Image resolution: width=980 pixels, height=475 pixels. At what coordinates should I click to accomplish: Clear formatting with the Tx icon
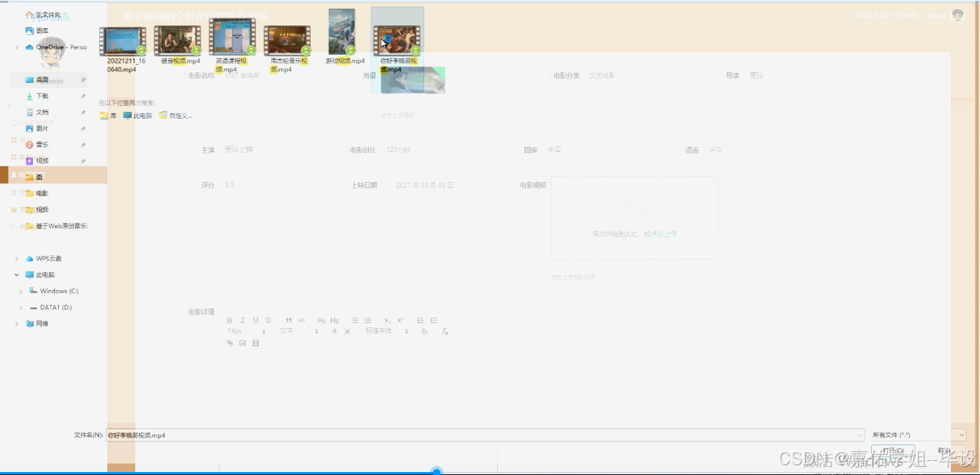pos(445,331)
